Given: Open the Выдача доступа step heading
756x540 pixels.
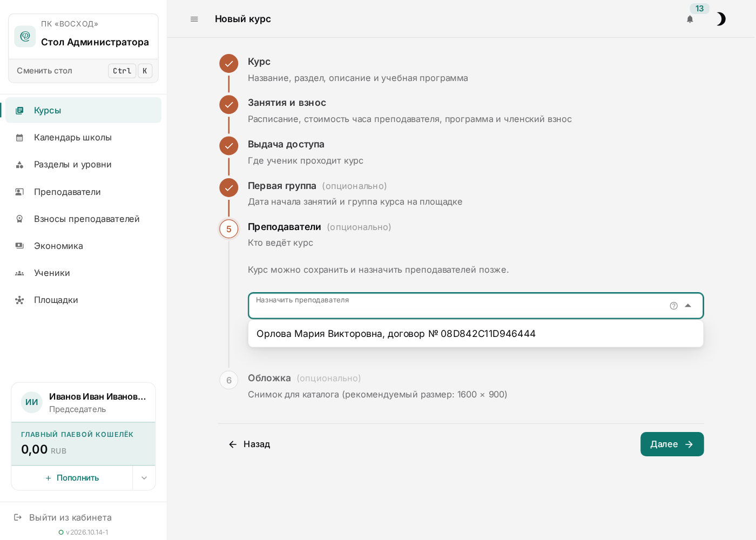Looking at the screenshot, I should [x=286, y=144].
